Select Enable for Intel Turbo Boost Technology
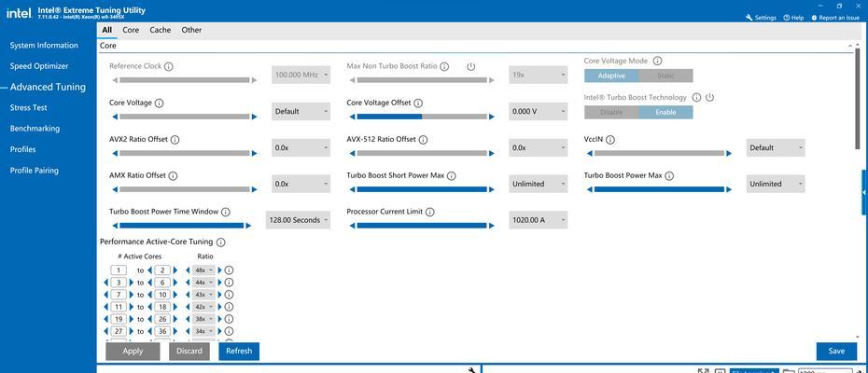Image resolution: width=868 pixels, height=373 pixels. 666,112
